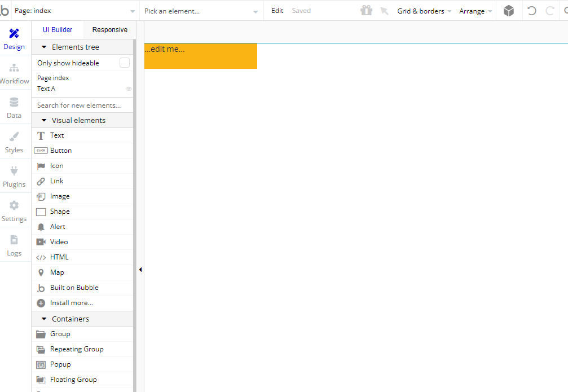Open the Logs section in sidebar
The image size is (568, 392).
pos(14,245)
